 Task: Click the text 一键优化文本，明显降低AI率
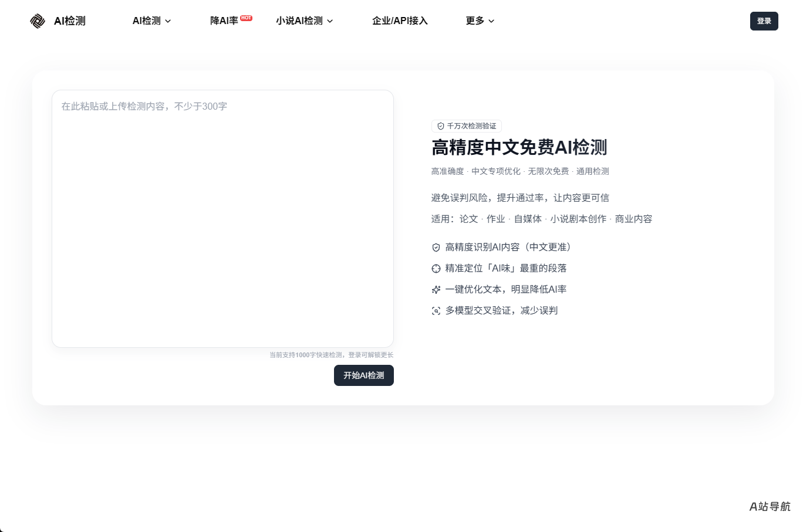pyautogui.click(x=506, y=290)
